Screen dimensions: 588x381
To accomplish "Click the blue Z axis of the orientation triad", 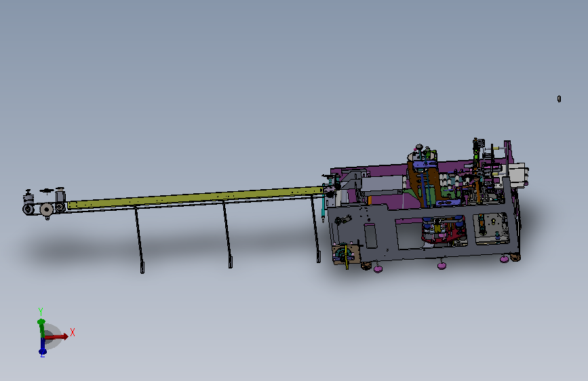I will [42, 347].
